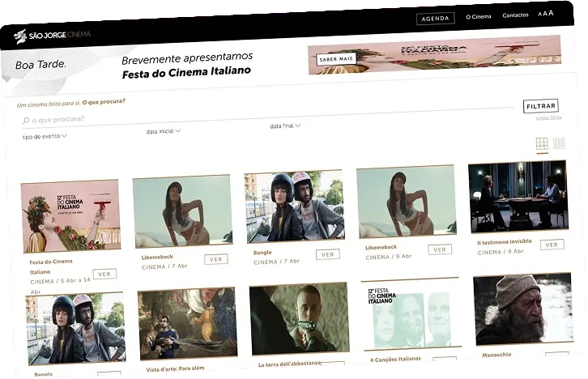Click the São Jorge Cinema logo

(x=52, y=36)
